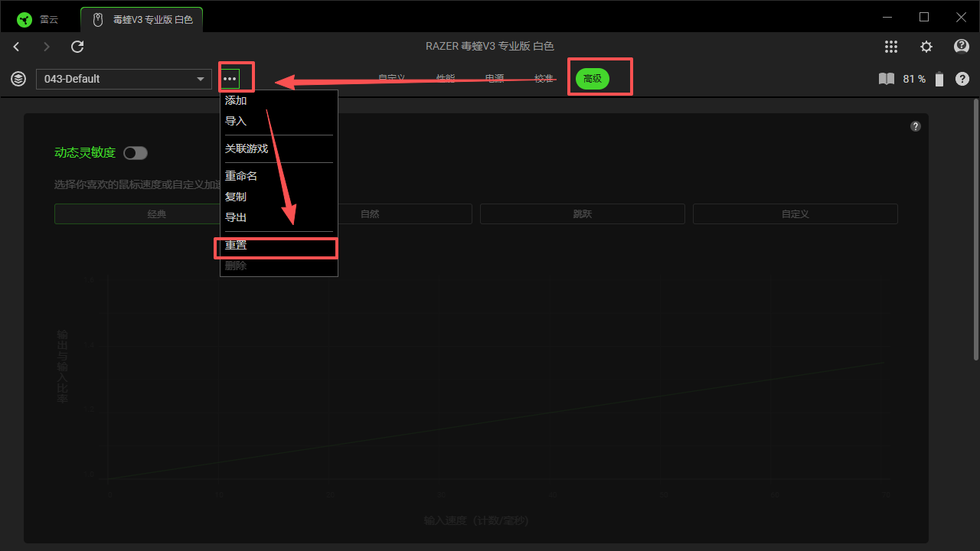Switch to the 校准 tab
Image resolution: width=980 pixels, height=551 pixels.
(544, 78)
